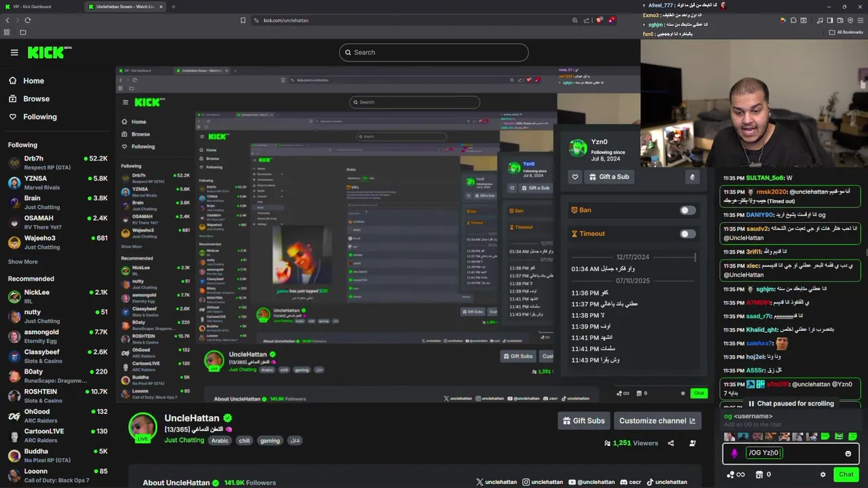
Task: Click share icon next to Viewers
Action: tap(671, 443)
